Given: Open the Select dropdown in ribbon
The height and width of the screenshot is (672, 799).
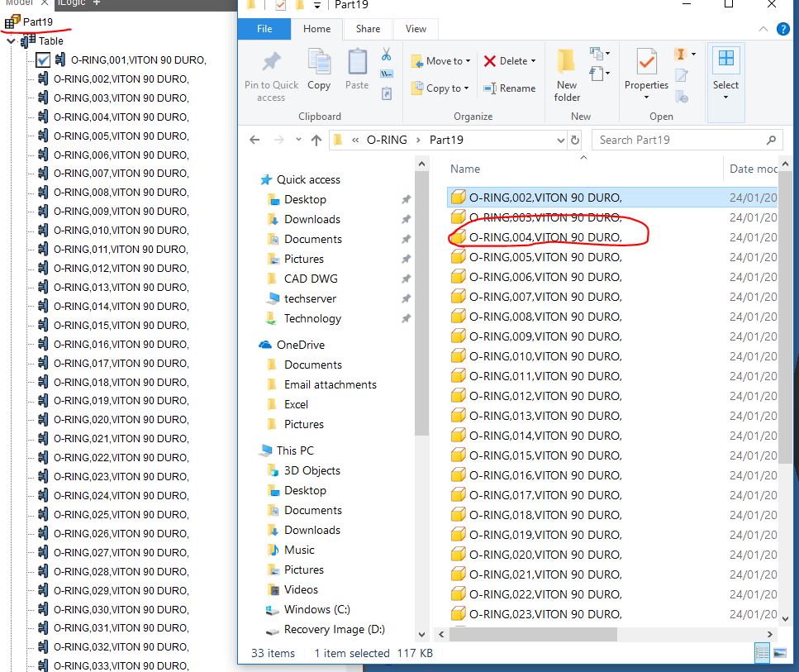Looking at the screenshot, I should 725,74.
